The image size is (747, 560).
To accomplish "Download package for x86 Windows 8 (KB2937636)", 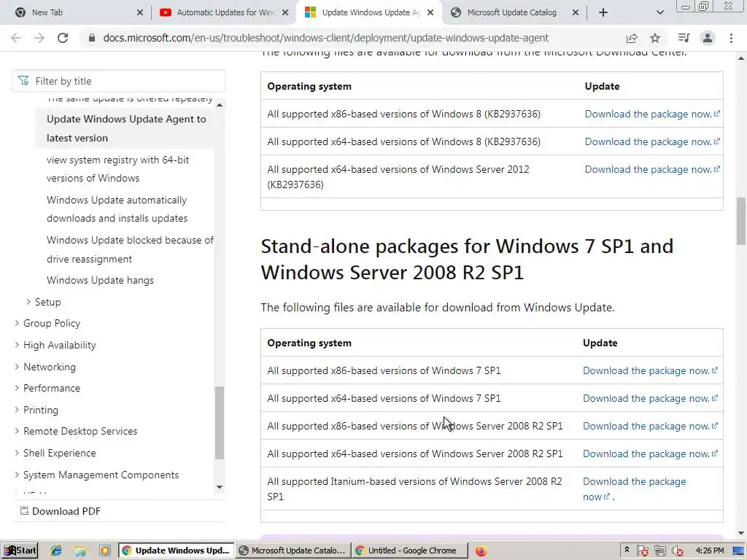I will click(x=651, y=114).
